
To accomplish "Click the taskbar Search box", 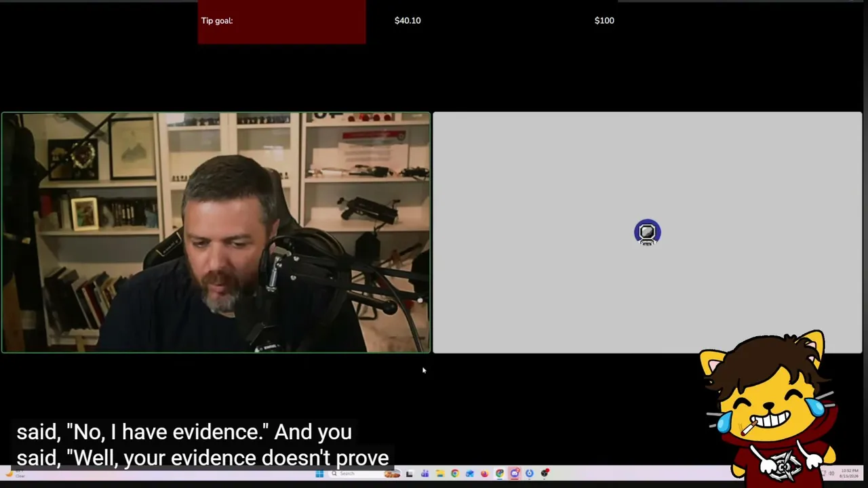I will (365, 473).
